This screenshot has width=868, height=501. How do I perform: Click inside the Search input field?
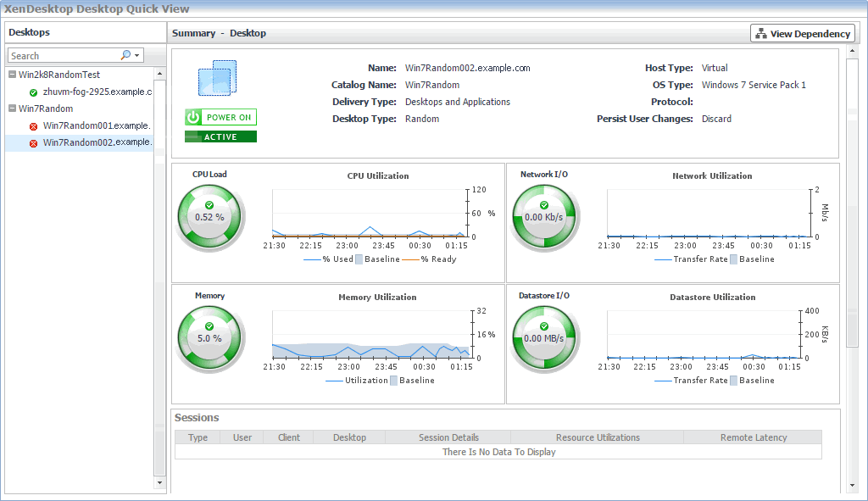[x=64, y=56]
